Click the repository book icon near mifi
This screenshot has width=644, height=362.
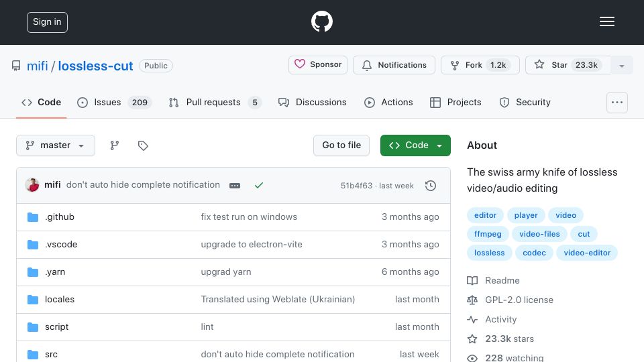[16, 66]
